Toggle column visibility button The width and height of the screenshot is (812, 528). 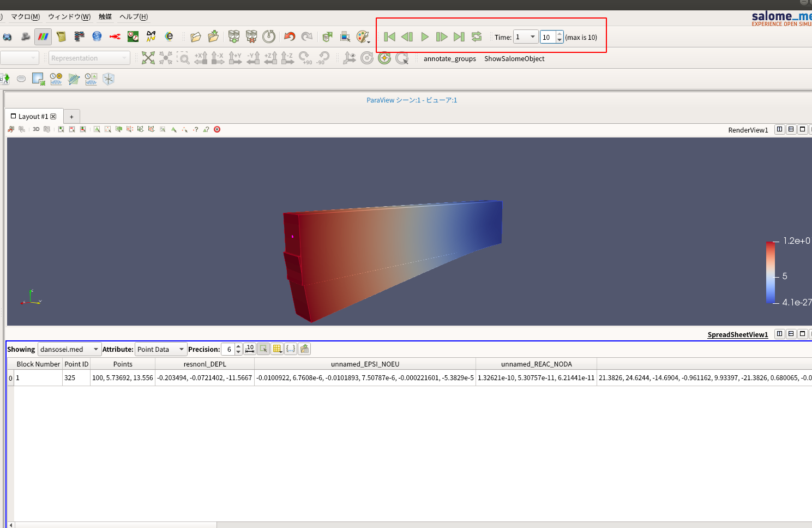click(x=277, y=349)
